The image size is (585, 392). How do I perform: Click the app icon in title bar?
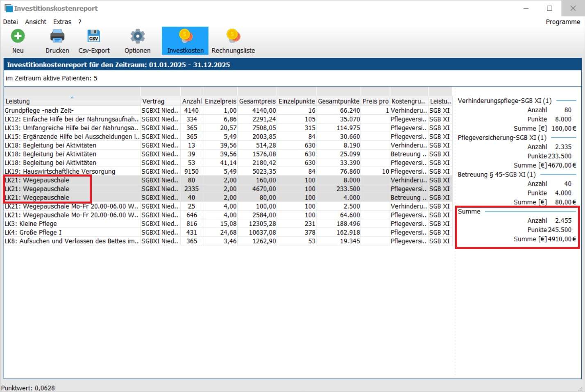click(8, 8)
